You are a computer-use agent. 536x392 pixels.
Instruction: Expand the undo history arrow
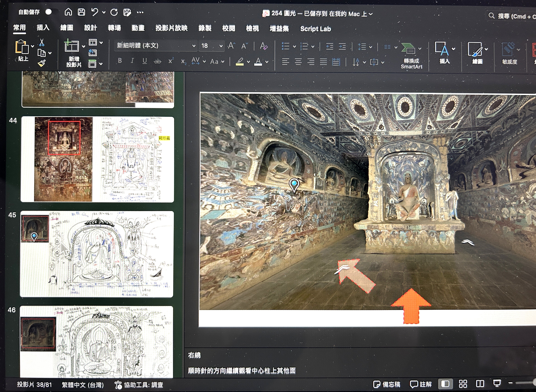tap(104, 12)
